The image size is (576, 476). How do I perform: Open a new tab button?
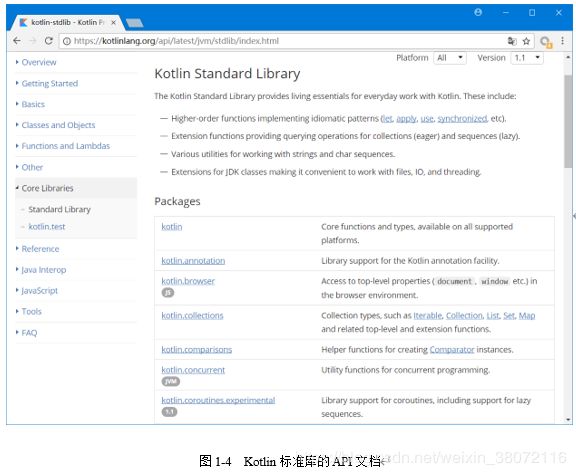coord(134,23)
